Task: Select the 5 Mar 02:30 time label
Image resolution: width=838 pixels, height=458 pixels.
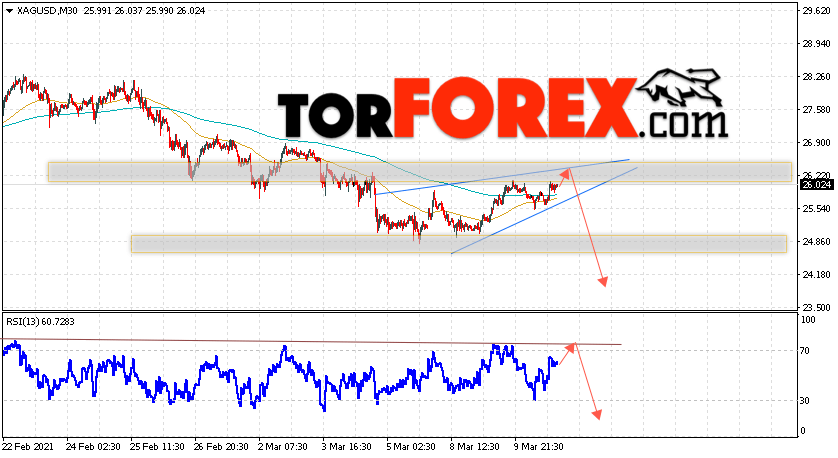Action: click(x=411, y=447)
